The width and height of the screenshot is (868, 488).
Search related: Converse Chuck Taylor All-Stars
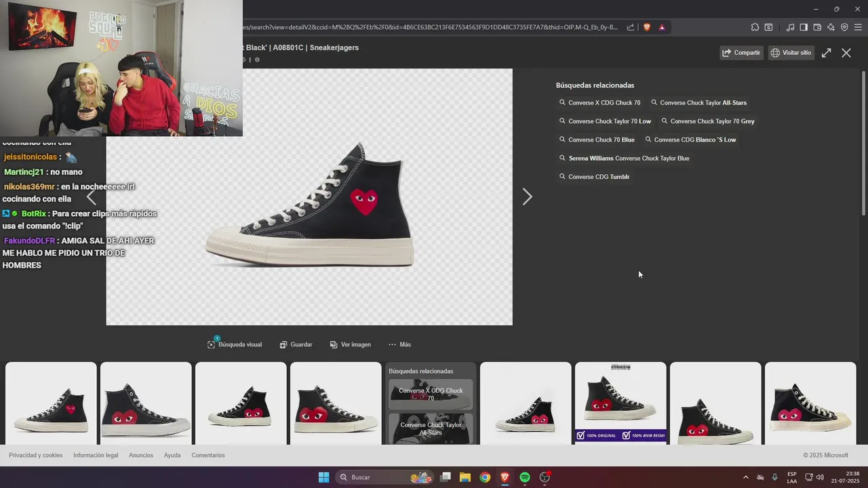click(698, 103)
